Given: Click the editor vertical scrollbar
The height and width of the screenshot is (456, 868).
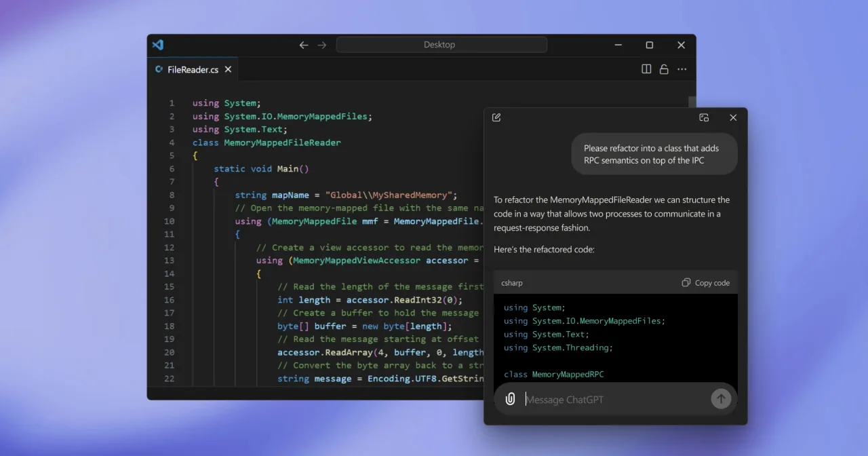Looking at the screenshot, I should click(692, 102).
